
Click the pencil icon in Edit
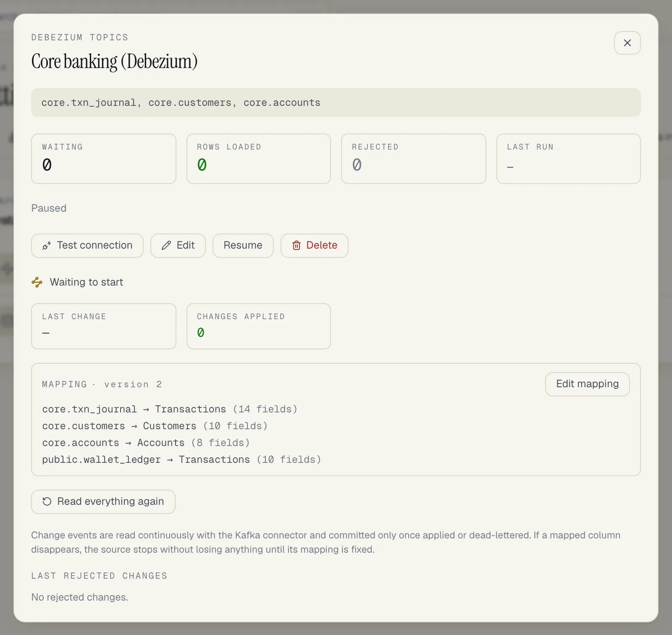click(x=166, y=245)
